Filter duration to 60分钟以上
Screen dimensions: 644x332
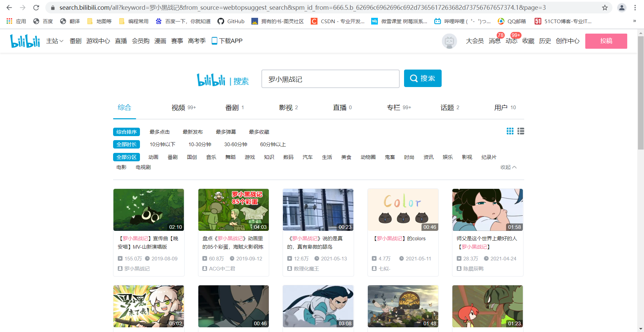273,144
